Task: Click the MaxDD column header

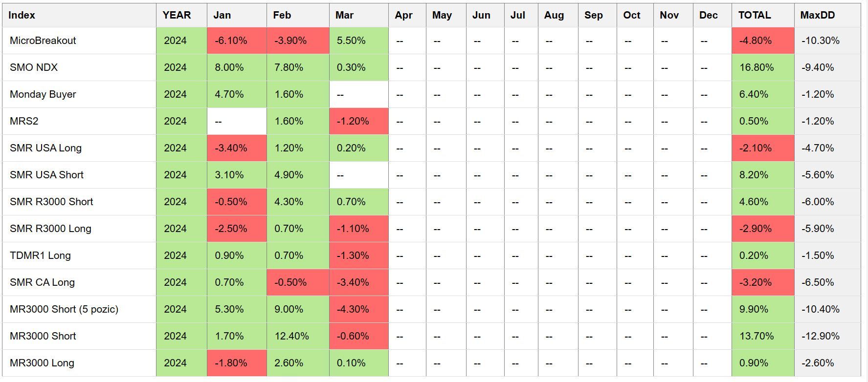Action: point(817,15)
